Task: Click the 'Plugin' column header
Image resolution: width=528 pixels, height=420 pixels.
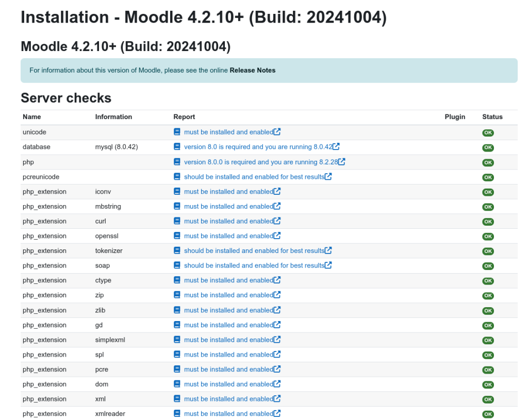Action: click(455, 117)
